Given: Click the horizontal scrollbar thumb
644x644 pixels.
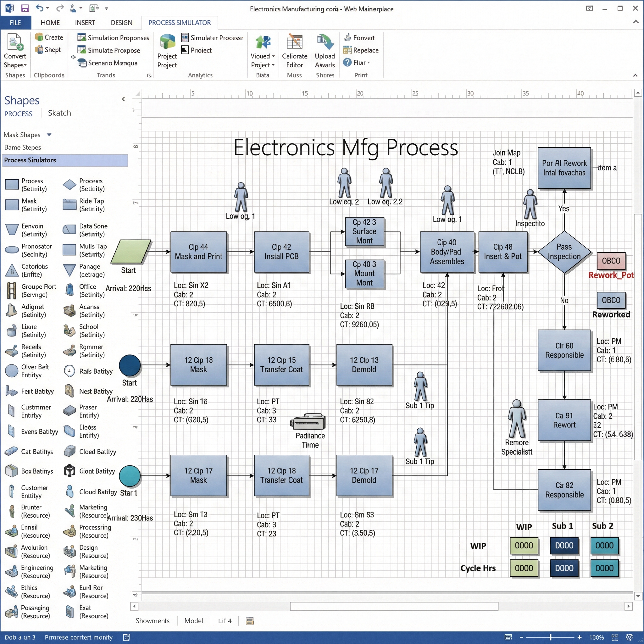Looking at the screenshot, I should pos(394,606).
